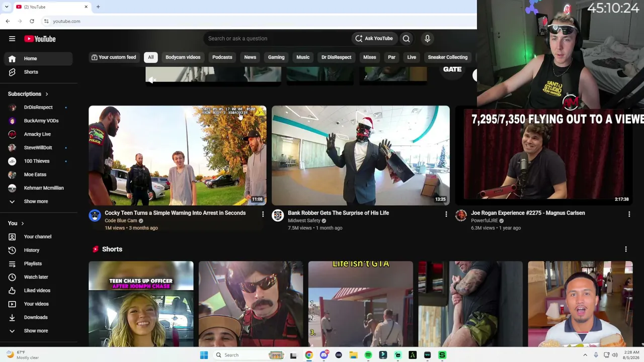The width and height of the screenshot is (644, 362).
Task: Open PowerfulJRE channel avatar
Action: pyautogui.click(x=461, y=216)
